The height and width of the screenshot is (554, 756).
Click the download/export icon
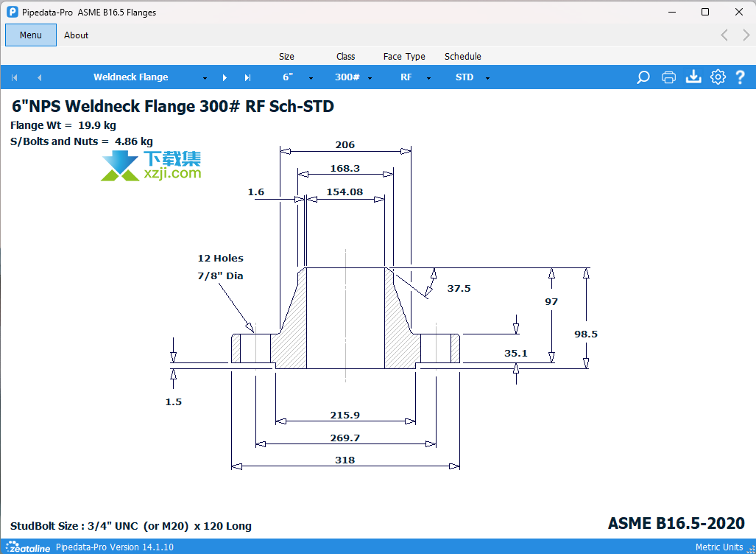[693, 77]
